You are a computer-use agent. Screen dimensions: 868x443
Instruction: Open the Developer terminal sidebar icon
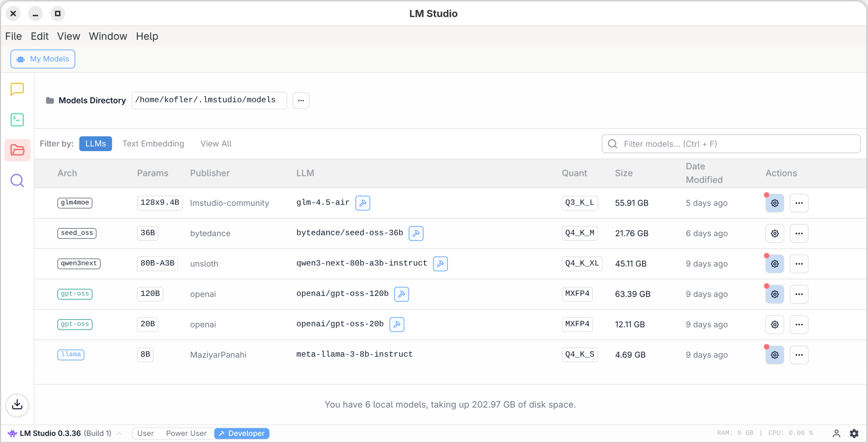[17, 120]
